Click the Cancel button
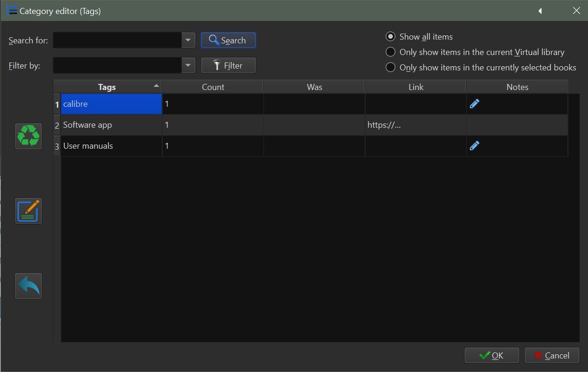Image resolution: width=588 pixels, height=372 pixels. 552,356
